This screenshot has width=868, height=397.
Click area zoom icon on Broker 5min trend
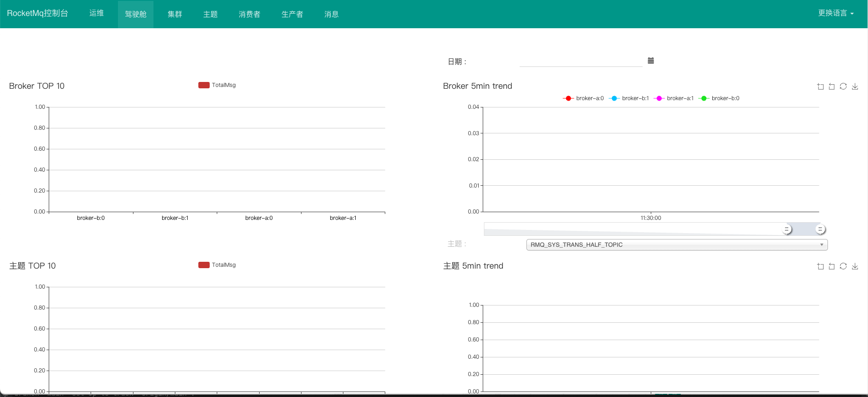820,87
